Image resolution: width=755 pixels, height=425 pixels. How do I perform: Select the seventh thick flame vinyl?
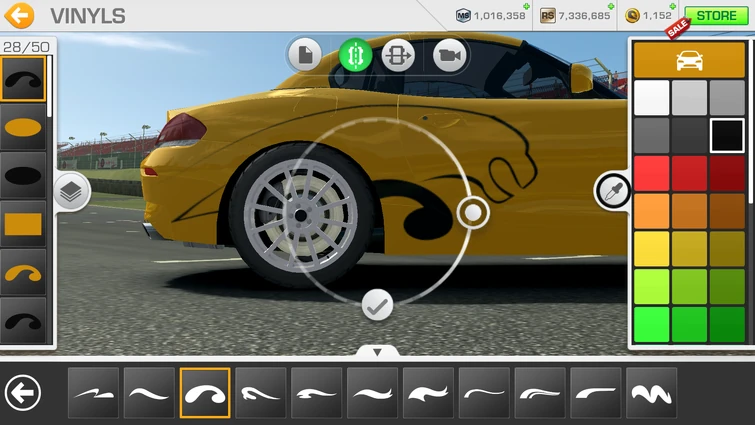tap(429, 393)
